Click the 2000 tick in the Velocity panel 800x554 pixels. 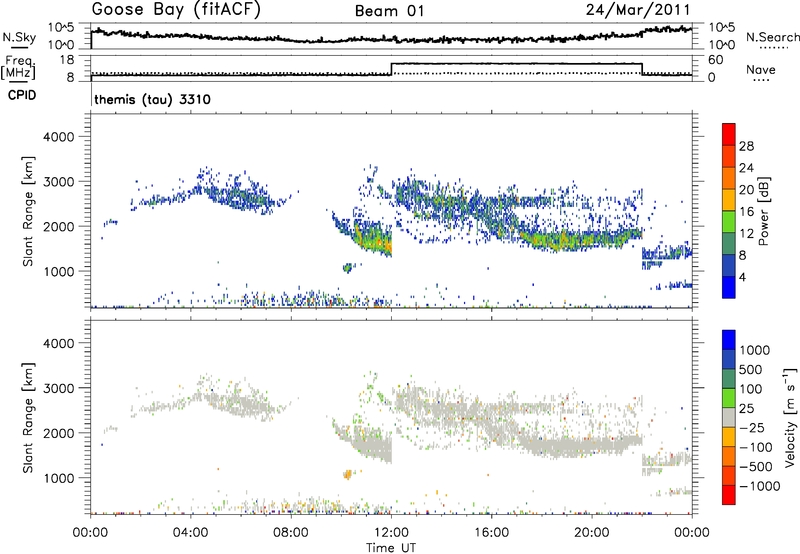(59, 433)
